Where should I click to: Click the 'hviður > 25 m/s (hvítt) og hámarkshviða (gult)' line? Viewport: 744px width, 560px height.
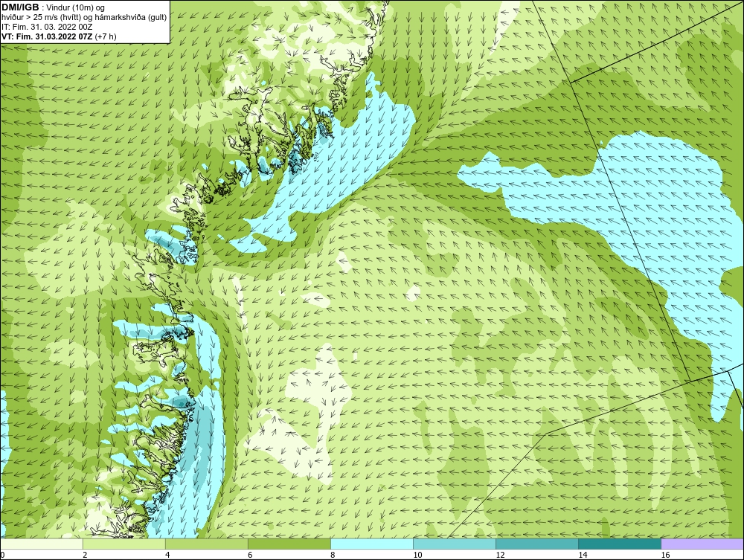click(x=84, y=17)
